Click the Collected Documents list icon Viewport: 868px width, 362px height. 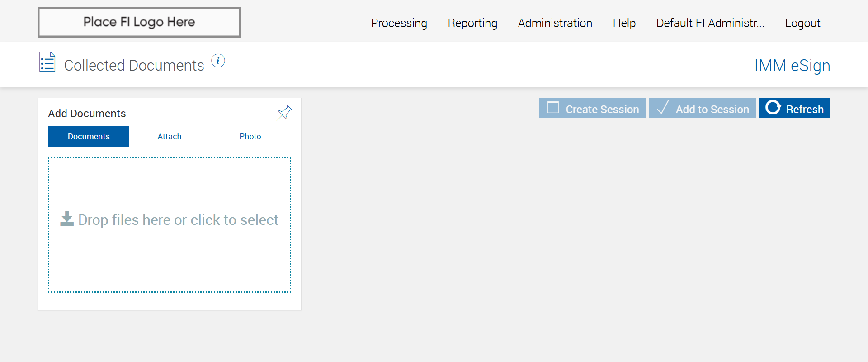click(x=47, y=62)
